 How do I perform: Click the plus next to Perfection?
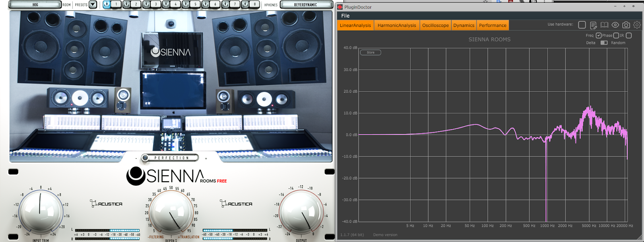pyautogui.click(x=206, y=158)
